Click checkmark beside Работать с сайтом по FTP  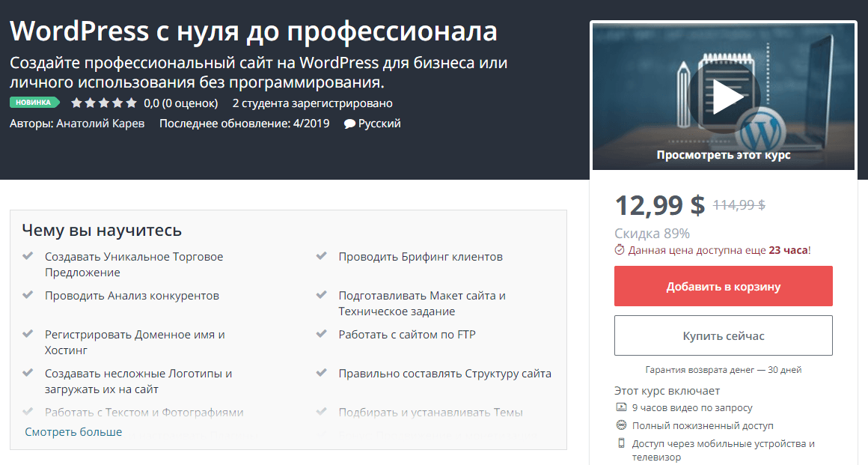click(321, 334)
